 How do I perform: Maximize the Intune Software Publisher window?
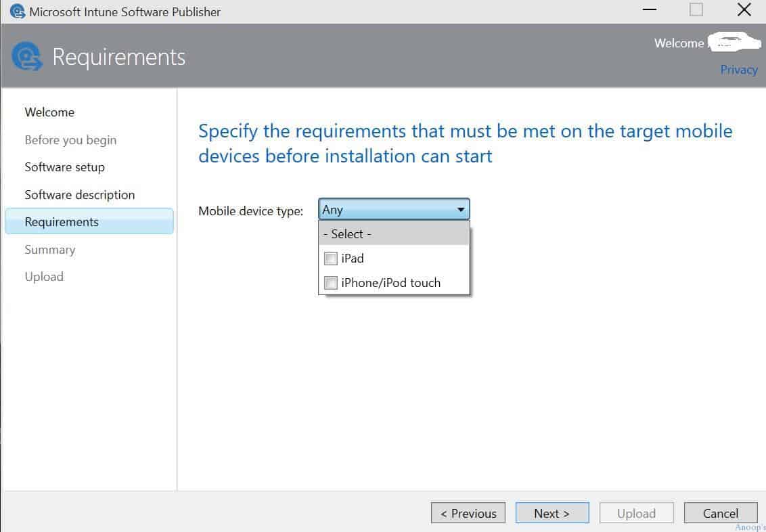696,9
